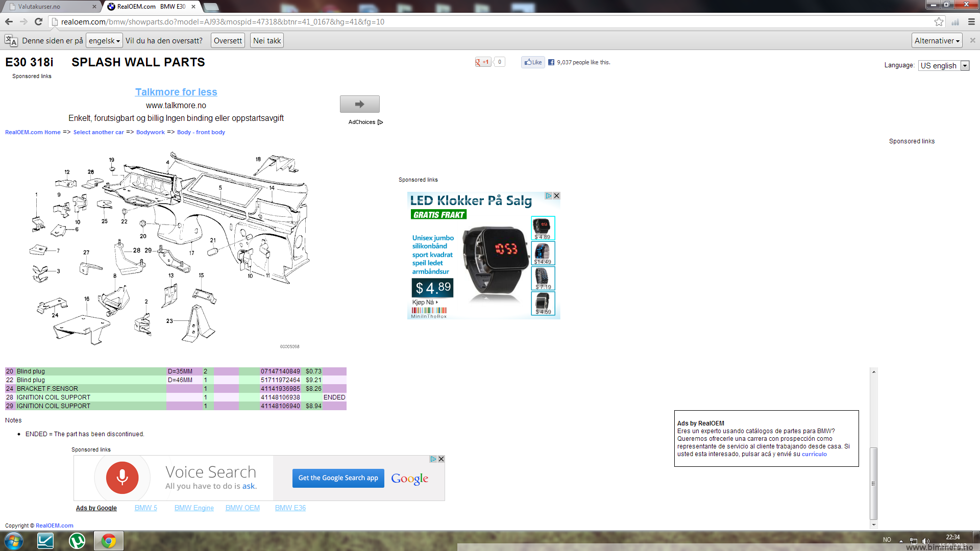Open the Alternativer dropdown
980x551 pixels.
937,41
